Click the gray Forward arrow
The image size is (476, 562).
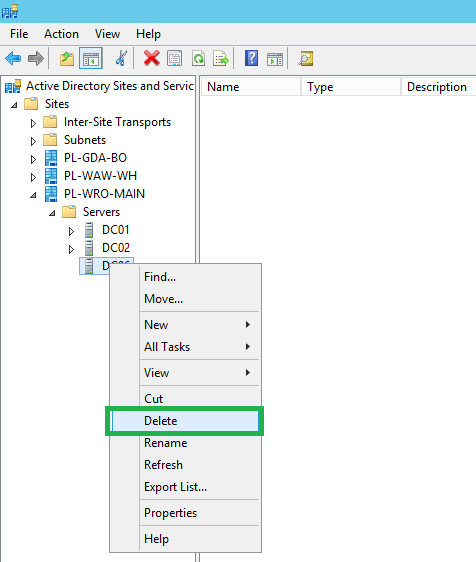(x=36, y=58)
